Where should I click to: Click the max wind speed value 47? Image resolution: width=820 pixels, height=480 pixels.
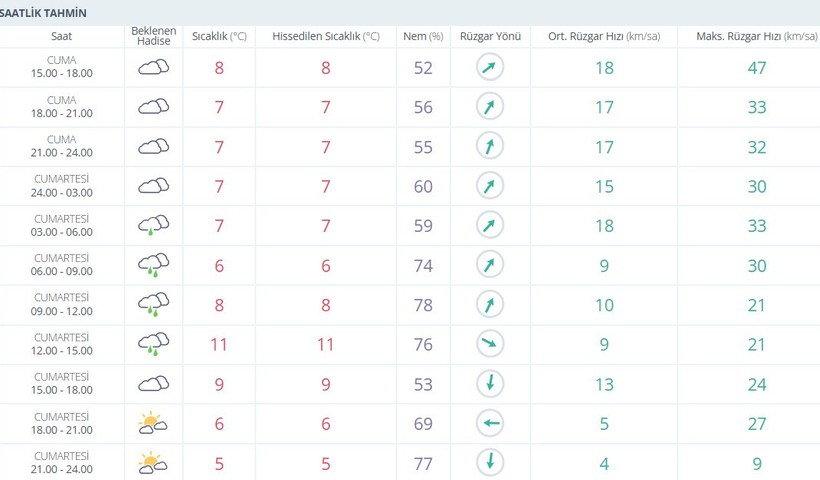coord(757,68)
